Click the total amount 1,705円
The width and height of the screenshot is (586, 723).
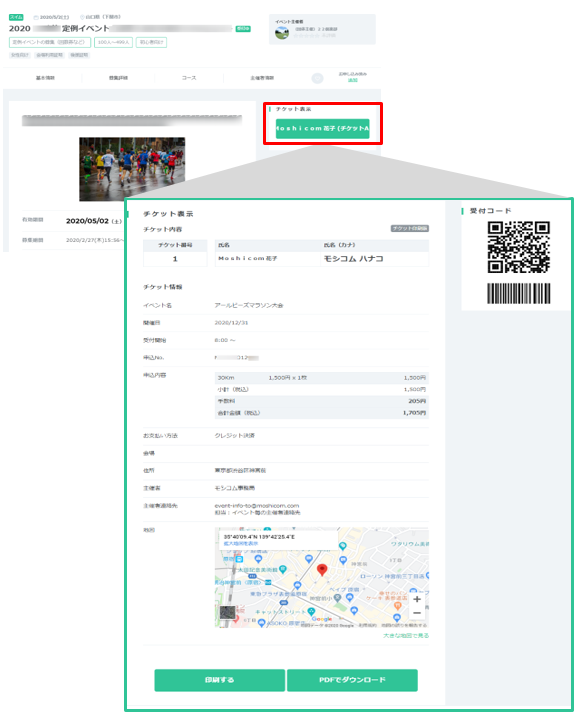pyautogui.click(x=414, y=413)
